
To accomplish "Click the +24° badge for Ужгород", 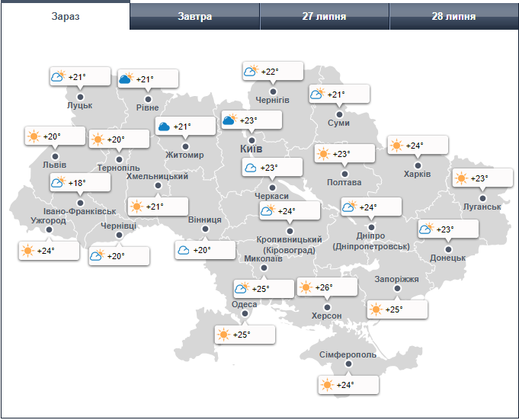I will 50,250.
